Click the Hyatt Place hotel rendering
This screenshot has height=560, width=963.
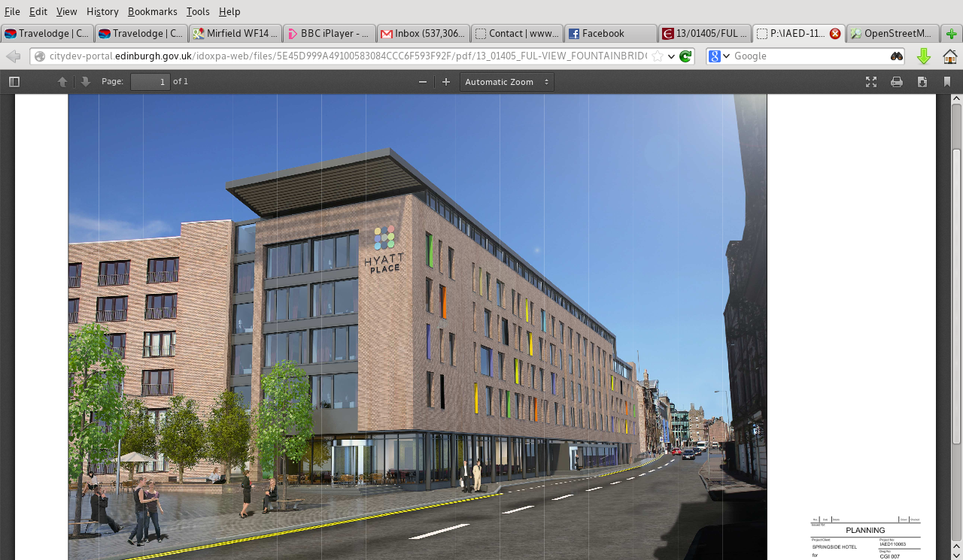418,327
